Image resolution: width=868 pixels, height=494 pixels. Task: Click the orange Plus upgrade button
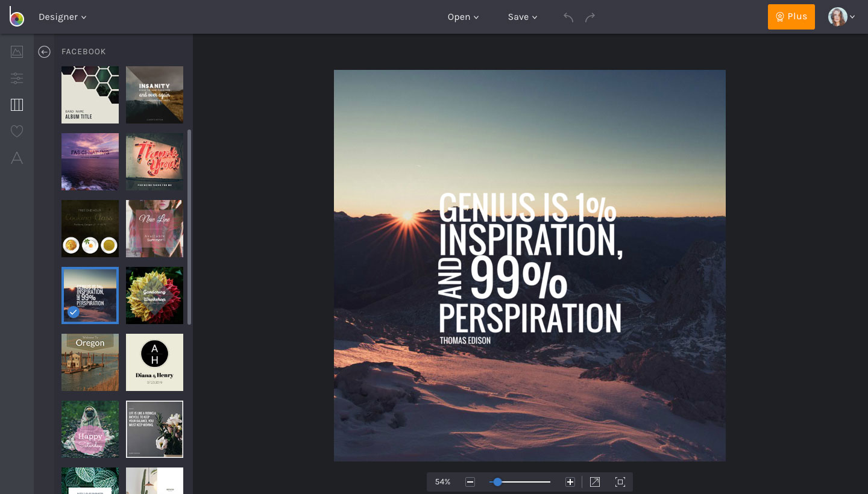click(x=791, y=17)
